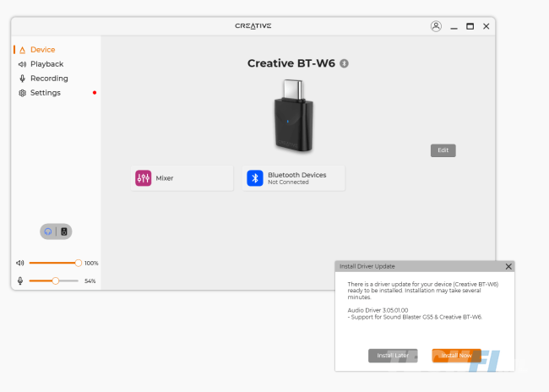549x392 pixels.
Task: Show device info next to Creative BT-W6
Action: pos(344,63)
